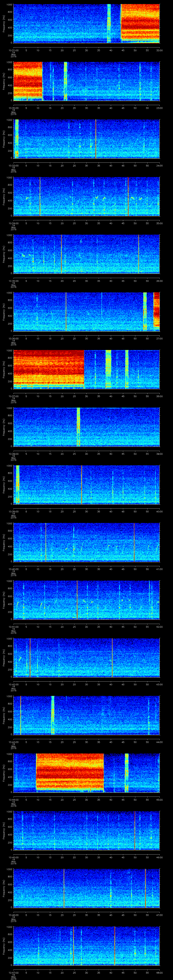Screen dimensions: 173x980
Task: Click the "48:00" end time label
Action: point(159,973)
